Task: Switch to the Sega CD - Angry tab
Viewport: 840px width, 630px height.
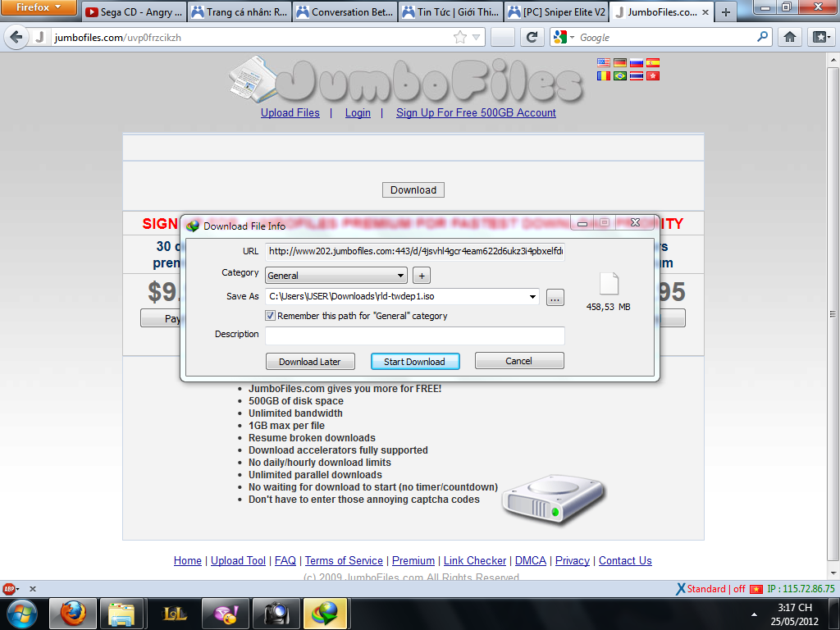Action: tap(135, 11)
